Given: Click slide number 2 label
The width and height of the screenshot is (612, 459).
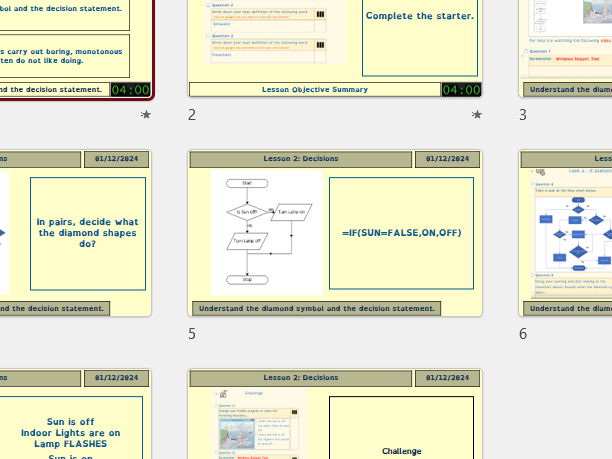Looking at the screenshot, I should [192, 115].
